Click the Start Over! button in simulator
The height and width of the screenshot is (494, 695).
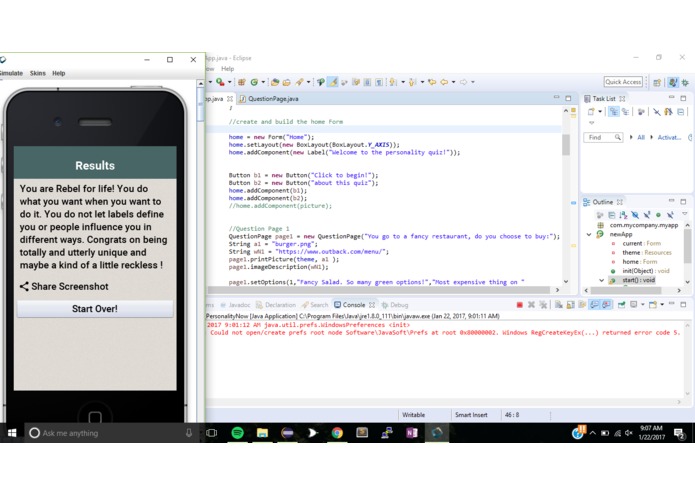[x=94, y=309]
